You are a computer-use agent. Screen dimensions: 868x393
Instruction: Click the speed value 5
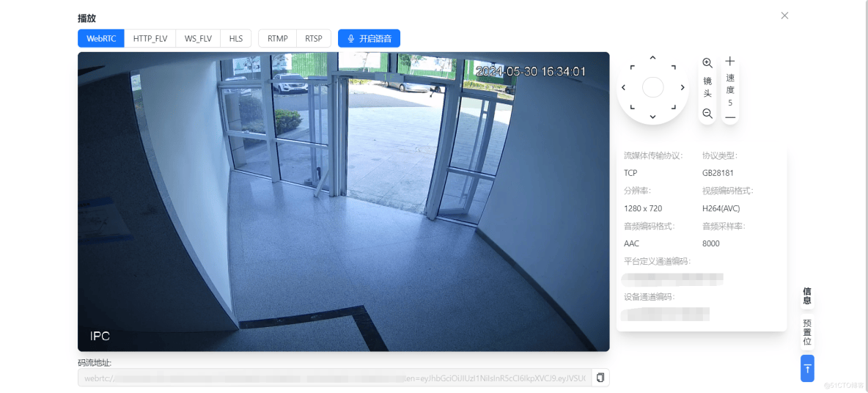[x=730, y=103]
